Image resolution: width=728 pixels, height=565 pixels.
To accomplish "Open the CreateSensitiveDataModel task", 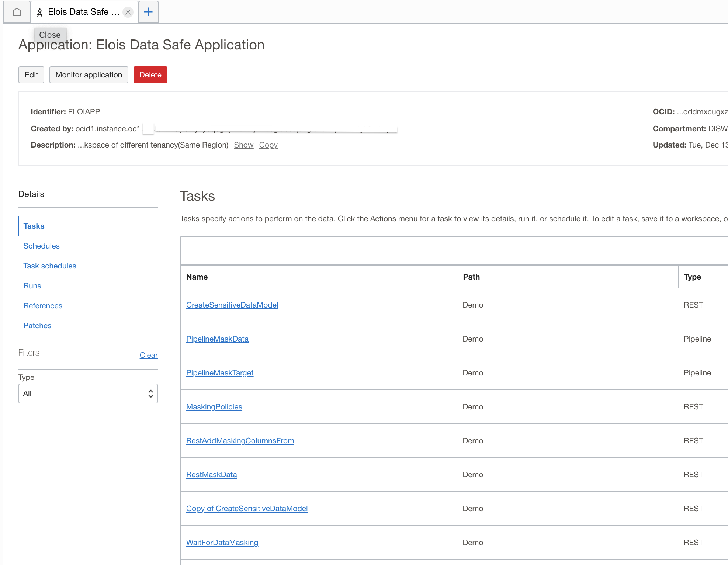I will [x=232, y=305].
